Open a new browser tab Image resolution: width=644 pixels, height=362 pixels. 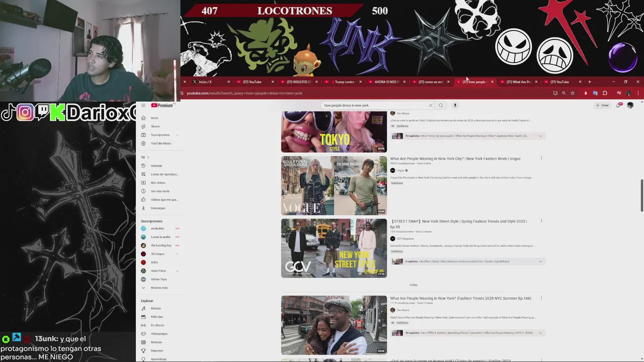[x=590, y=82]
